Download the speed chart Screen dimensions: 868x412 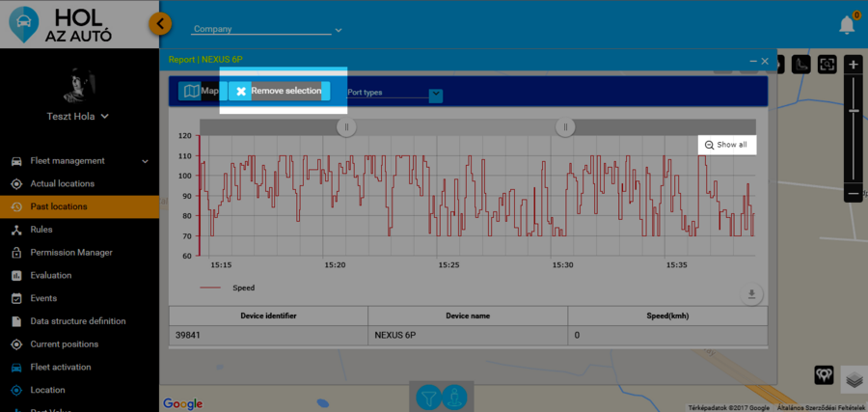[x=752, y=294]
